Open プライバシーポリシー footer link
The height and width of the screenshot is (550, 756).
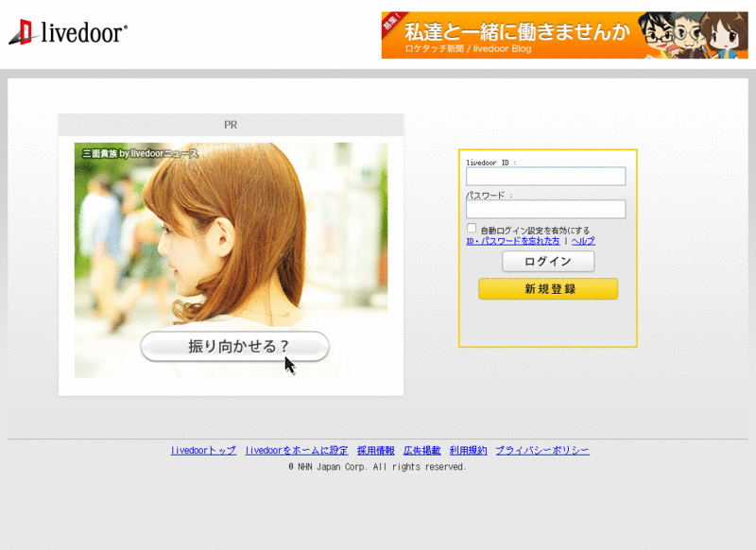542,450
